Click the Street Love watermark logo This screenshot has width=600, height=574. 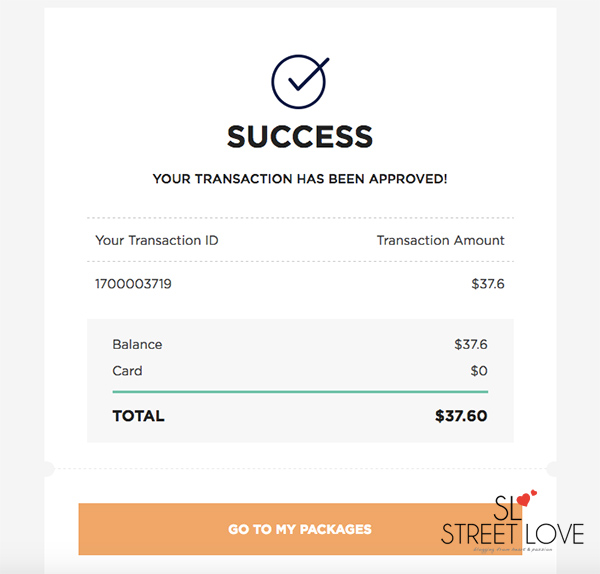[512, 522]
